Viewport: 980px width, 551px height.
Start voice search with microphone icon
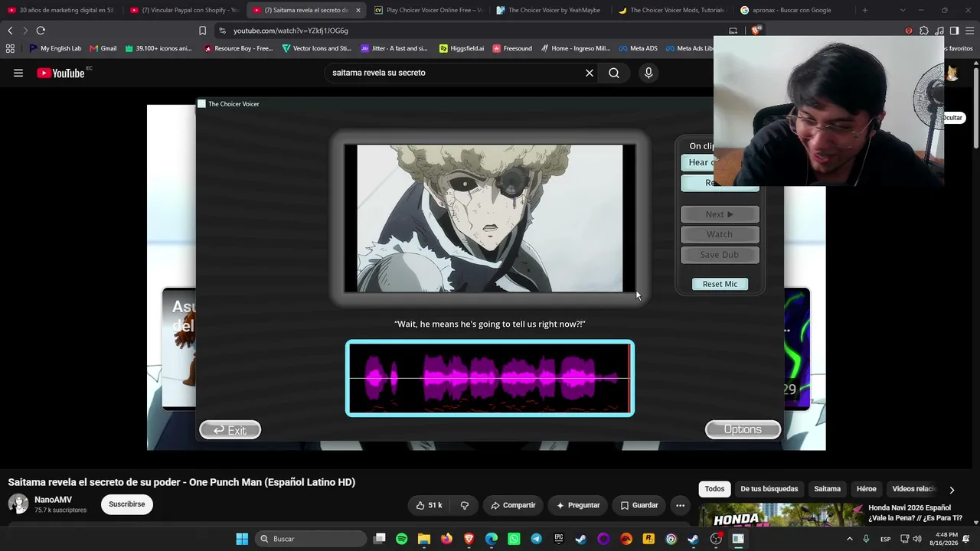click(648, 73)
